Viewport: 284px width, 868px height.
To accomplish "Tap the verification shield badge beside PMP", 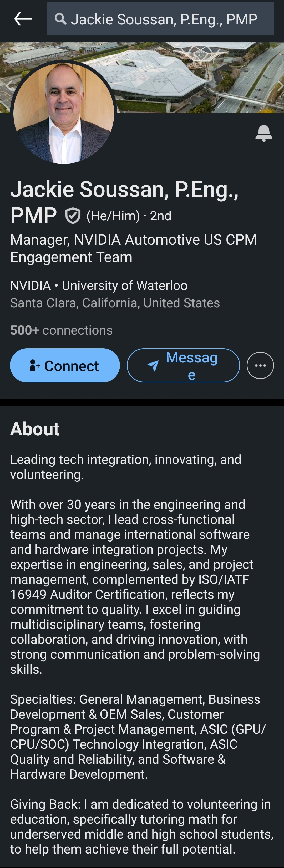I will point(73,216).
